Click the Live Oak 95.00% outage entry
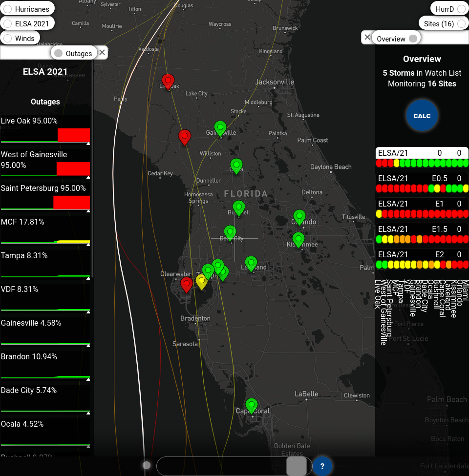This screenshot has height=476, width=469. point(45,130)
